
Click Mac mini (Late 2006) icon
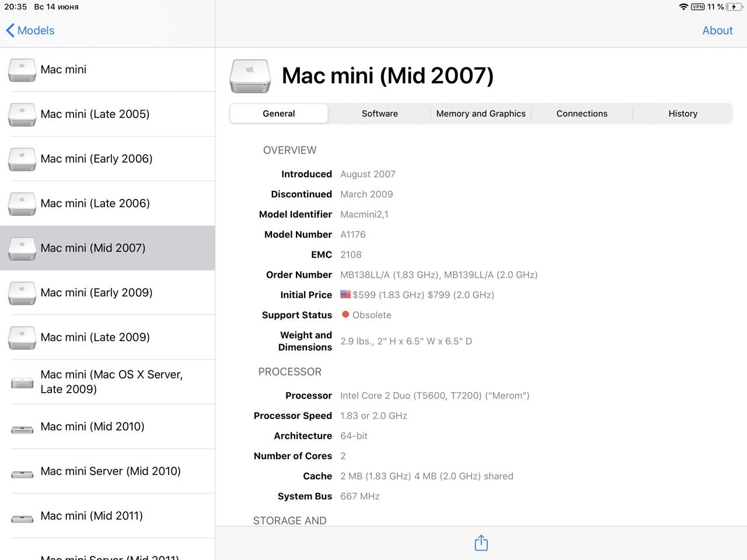[x=22, y=204]
